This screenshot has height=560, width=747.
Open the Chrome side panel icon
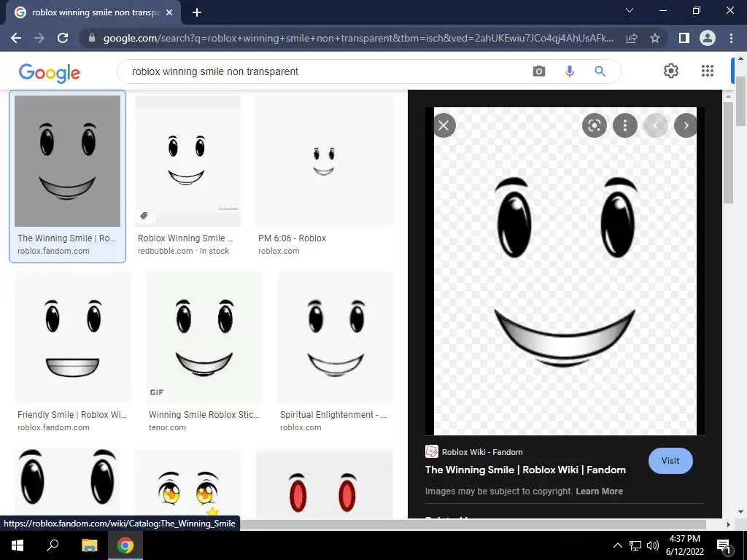(684, 38)
